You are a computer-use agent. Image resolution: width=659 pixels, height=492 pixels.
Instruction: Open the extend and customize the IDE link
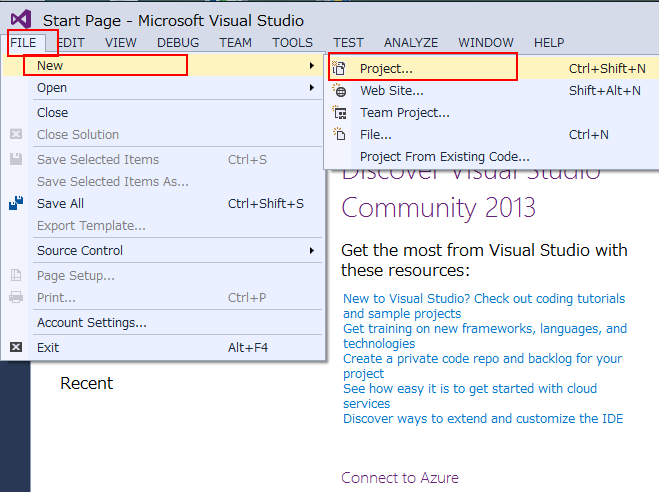pos(483,418)
